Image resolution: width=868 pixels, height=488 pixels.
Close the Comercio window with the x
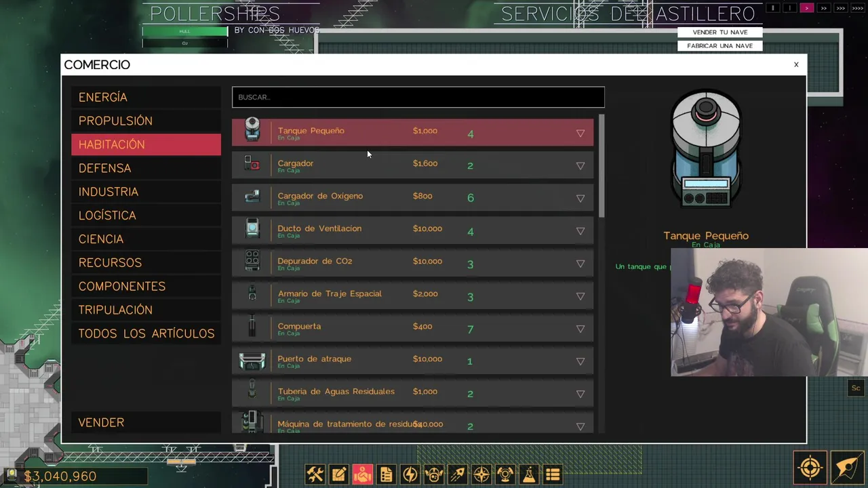click(796, 64)
